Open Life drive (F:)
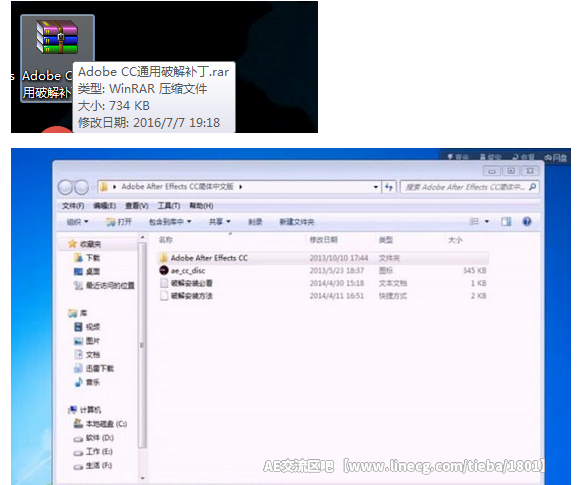587x485 pixels. [93, 466]
